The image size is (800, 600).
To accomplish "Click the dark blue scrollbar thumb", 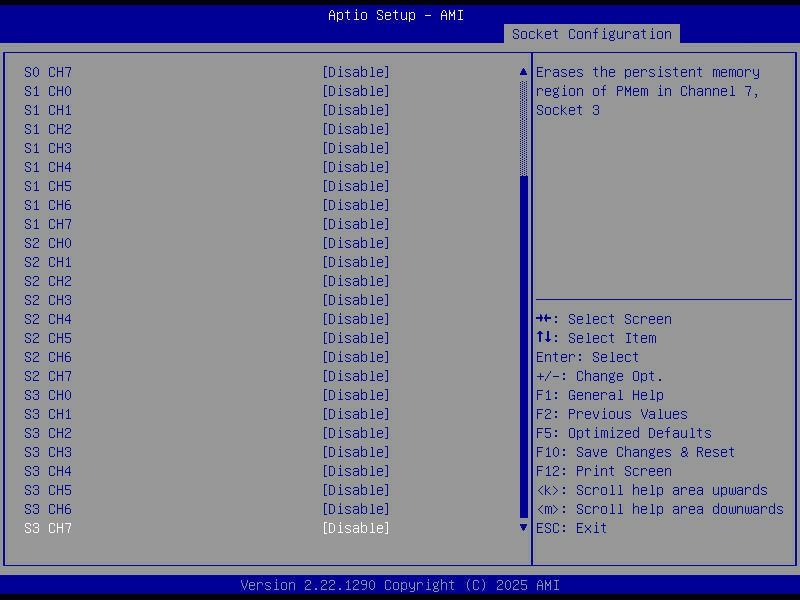I will click(x=523, y=347).
